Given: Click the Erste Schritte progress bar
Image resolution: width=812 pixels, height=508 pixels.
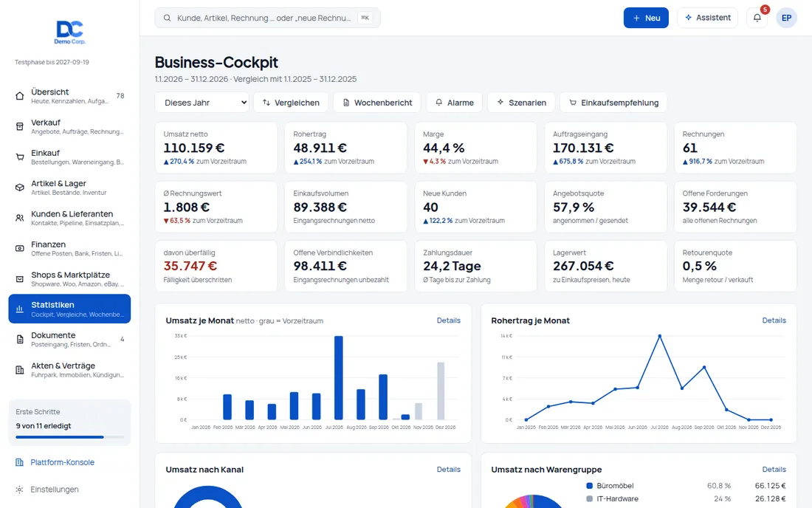Looking at the screenshot, I should tap(69, 437).
